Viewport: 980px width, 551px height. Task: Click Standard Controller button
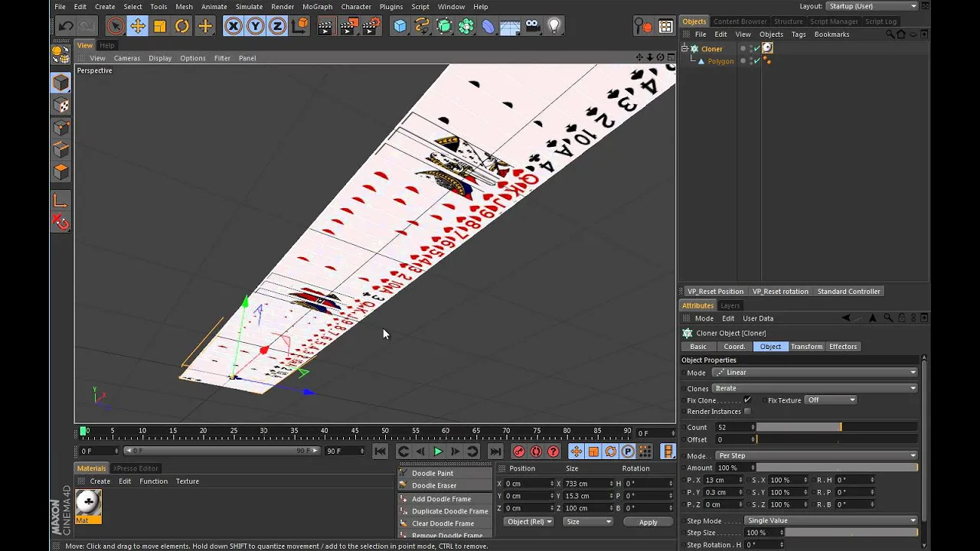click(848, 292)
